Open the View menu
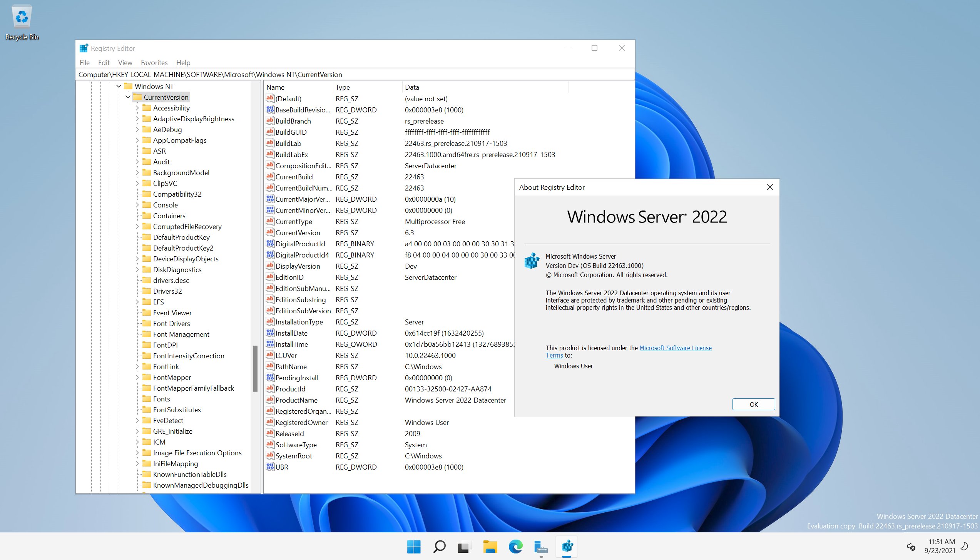 125,62
